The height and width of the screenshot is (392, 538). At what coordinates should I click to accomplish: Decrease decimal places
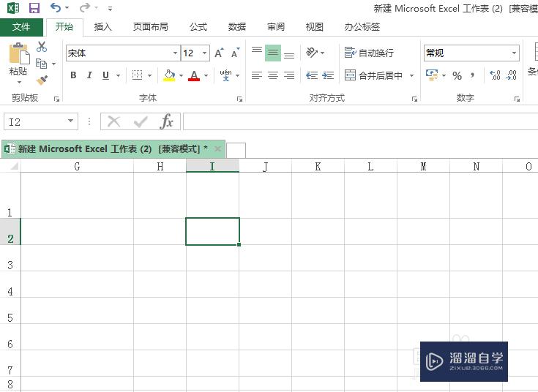[x=511, y=75]
